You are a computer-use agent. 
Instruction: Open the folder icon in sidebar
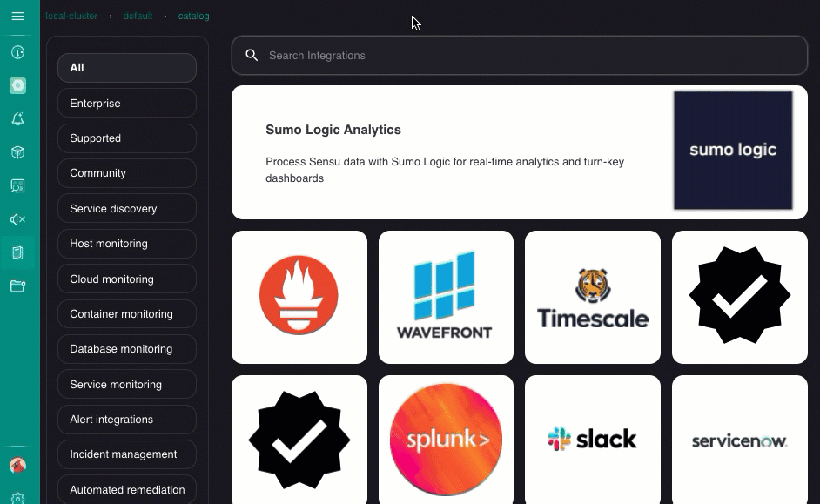pyautogui.click(x=17, y=286)
